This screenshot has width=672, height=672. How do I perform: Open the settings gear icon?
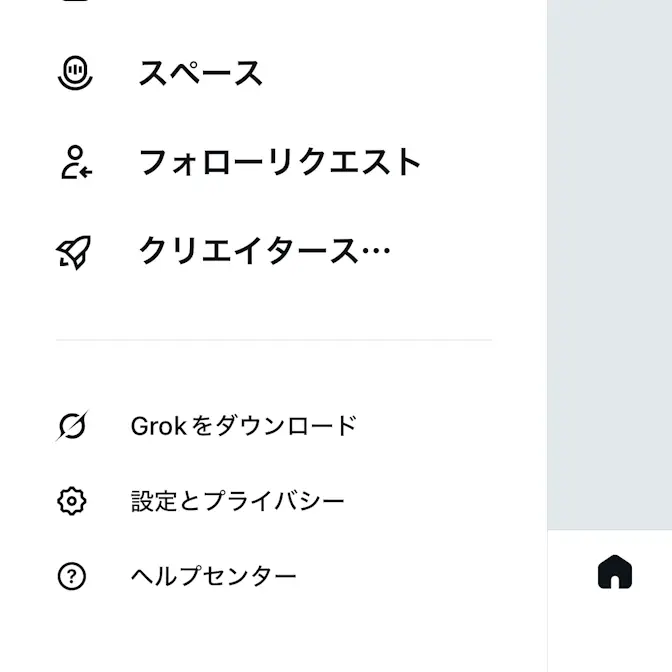tap(72, 501)
